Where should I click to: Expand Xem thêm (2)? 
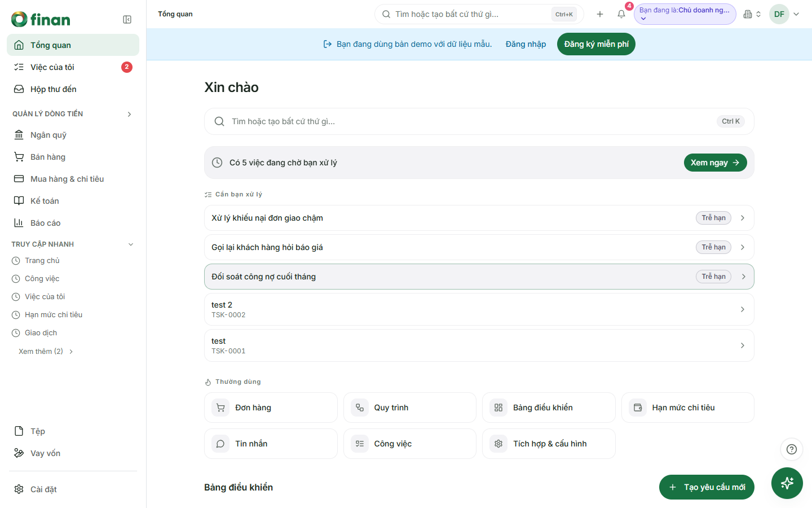(x=46, y=351)
